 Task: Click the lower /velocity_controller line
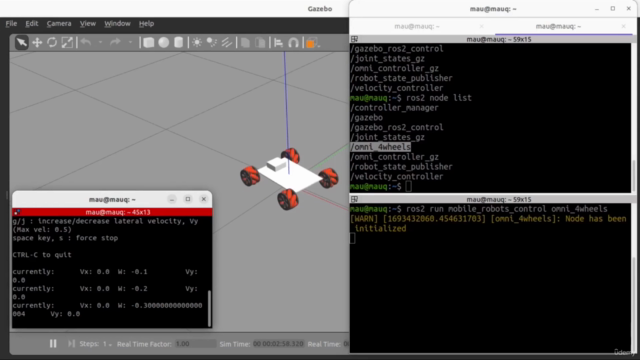click(397, 176)
